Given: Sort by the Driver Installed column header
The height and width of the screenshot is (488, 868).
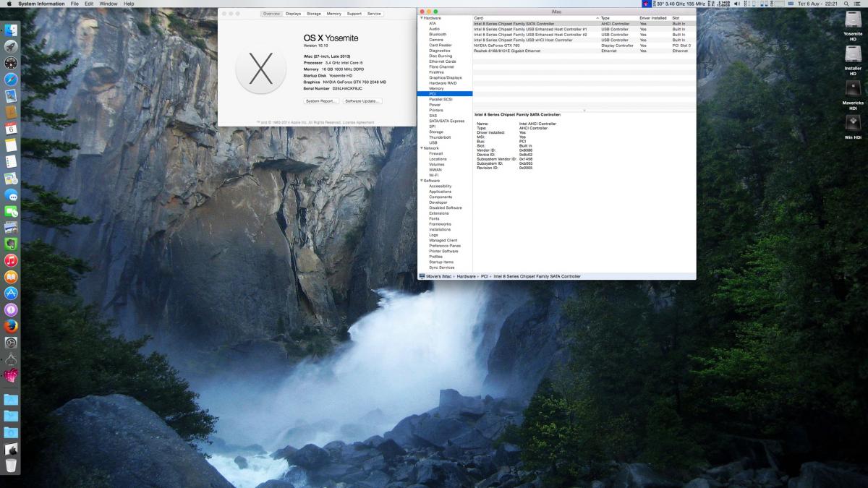Looking at the screenshot, I should point(654,17).
